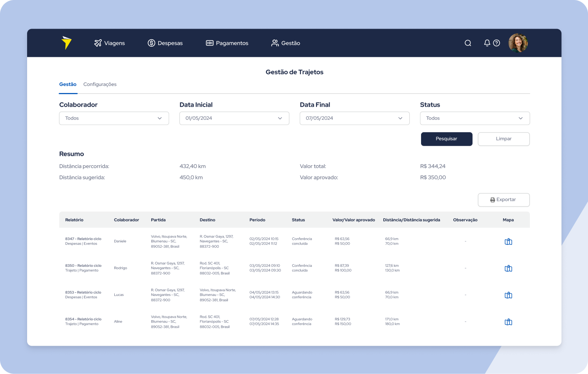The image size is (588, 374).
Task: Click the R$ 344,24 total value
Action: (433, 166)
